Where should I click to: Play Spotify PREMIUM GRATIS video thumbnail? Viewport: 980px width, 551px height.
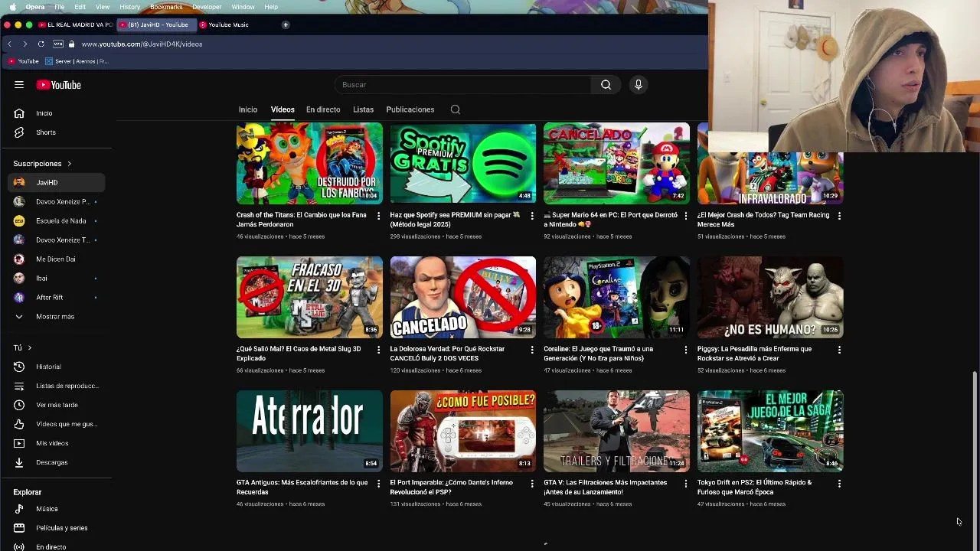pos(463,163)
